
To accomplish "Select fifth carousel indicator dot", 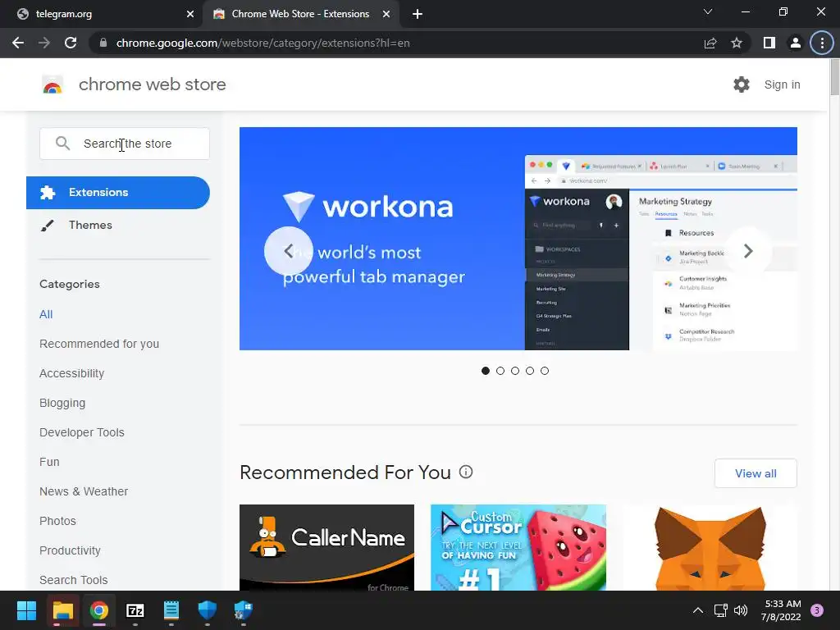I will (x=545, y=371).
